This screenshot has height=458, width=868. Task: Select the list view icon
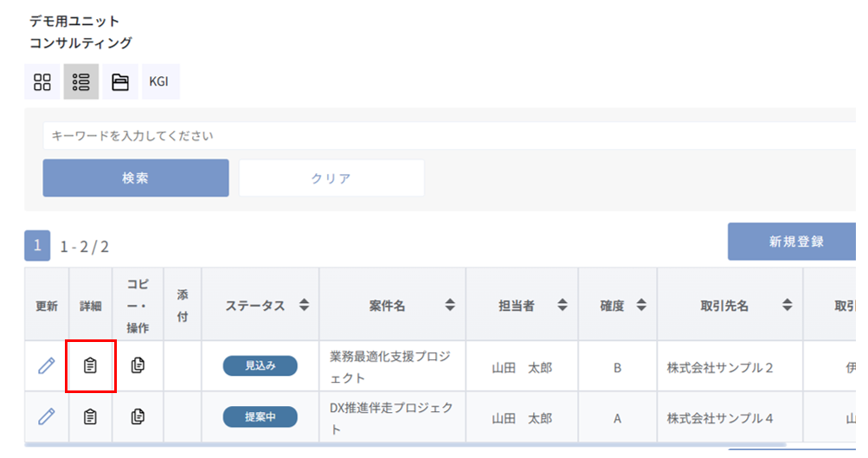(x=81, y=82)
